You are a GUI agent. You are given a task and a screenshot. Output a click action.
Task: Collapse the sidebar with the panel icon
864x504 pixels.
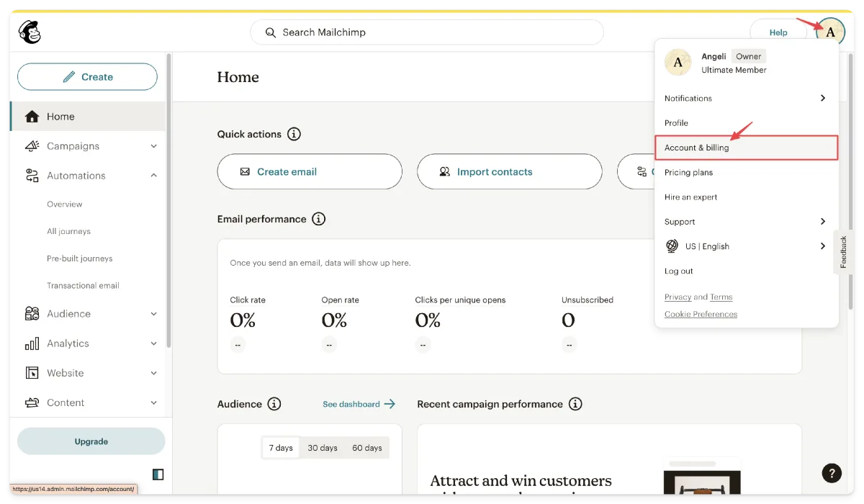click(x=158, y=474)
